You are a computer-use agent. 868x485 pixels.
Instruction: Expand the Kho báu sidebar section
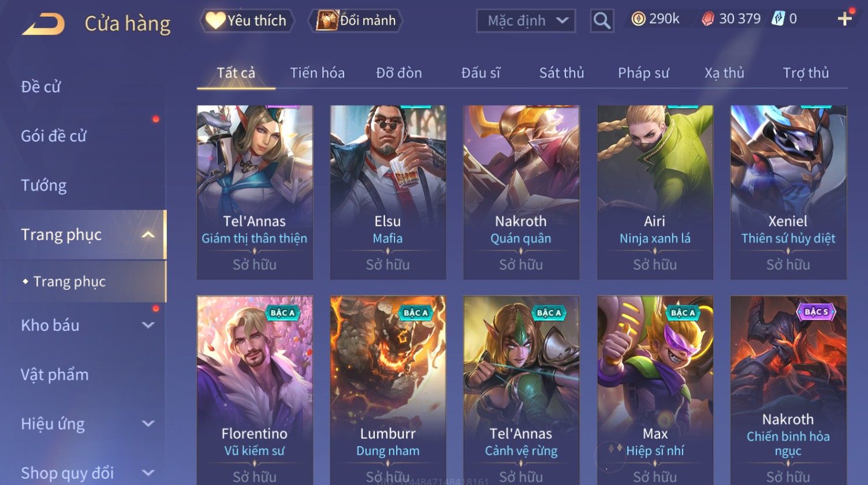[x=148, y=325]
